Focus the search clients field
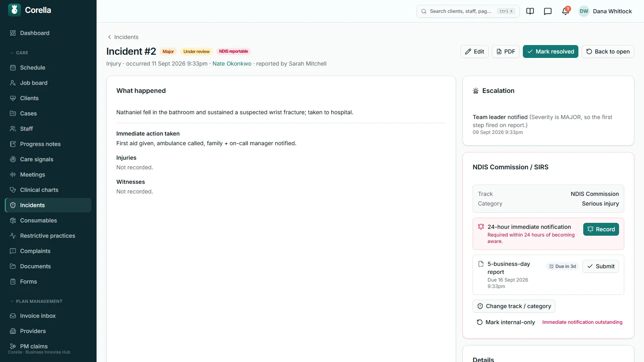Viewport: 644px width, 362px height. pyautogui.click(x=468, y=11)
